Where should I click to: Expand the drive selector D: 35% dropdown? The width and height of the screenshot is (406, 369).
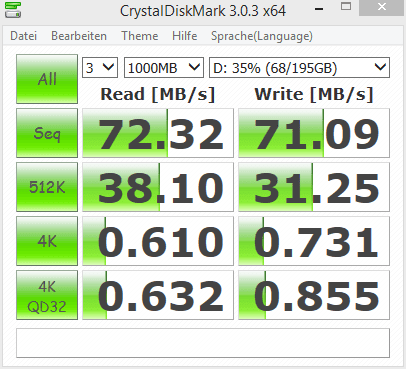(299, 68)
